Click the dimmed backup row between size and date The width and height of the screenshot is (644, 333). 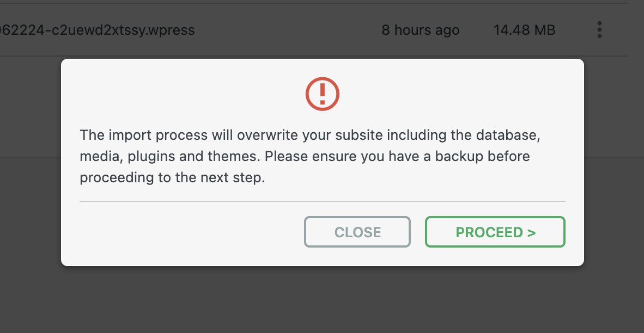point(477,30)
